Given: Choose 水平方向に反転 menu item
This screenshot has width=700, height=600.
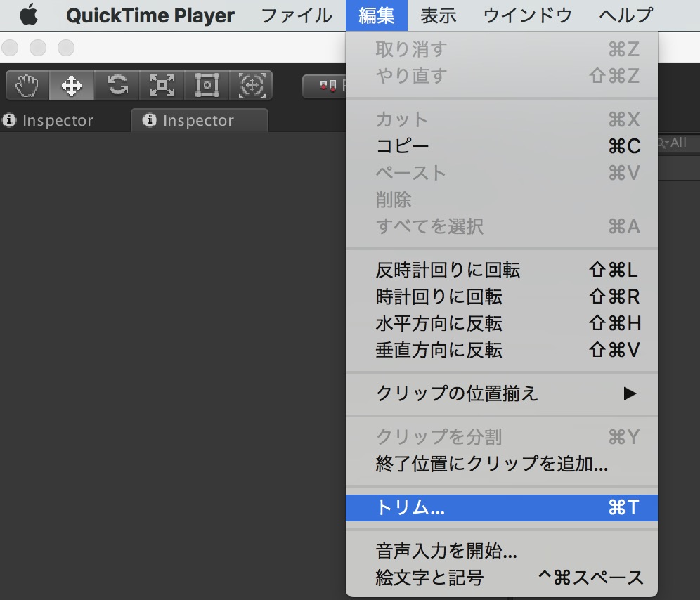Looking at the screenshot, I should (x=502, y=323).
